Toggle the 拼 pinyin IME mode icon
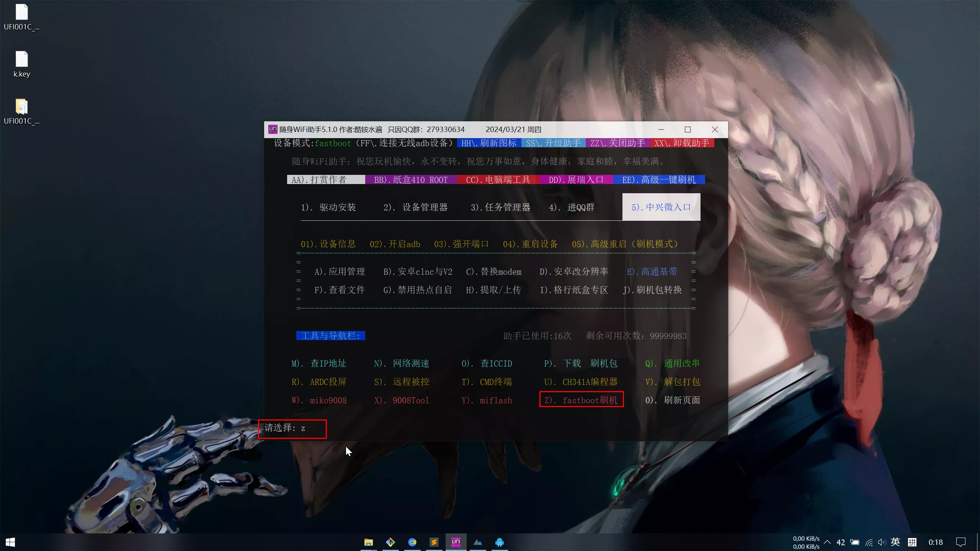The width and height of the screenshot is (980, 551). (x=912, y=542)
